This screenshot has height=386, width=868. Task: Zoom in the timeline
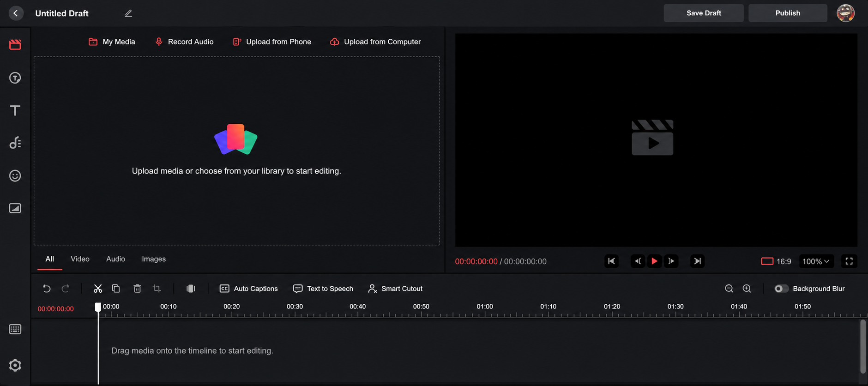(x=747, y=289)
